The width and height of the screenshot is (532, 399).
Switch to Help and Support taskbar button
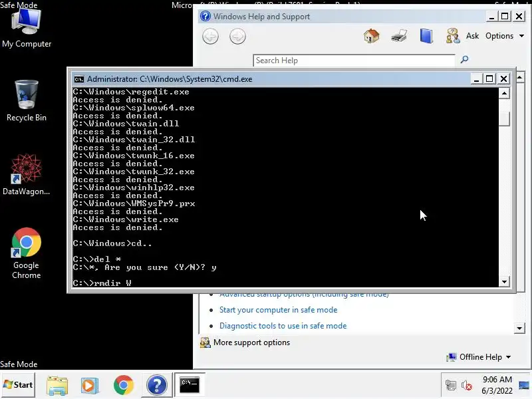point(156,385)
